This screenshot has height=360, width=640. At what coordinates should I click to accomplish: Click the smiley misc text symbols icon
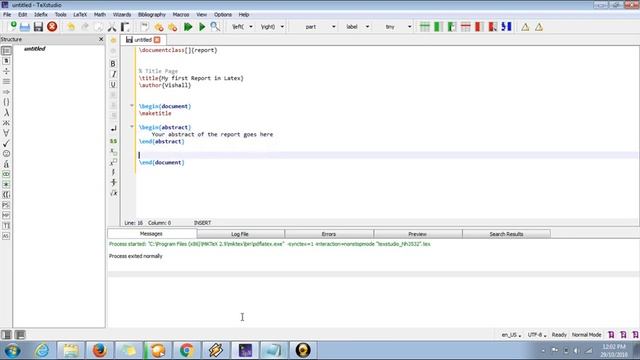click(x=6, y=153)
